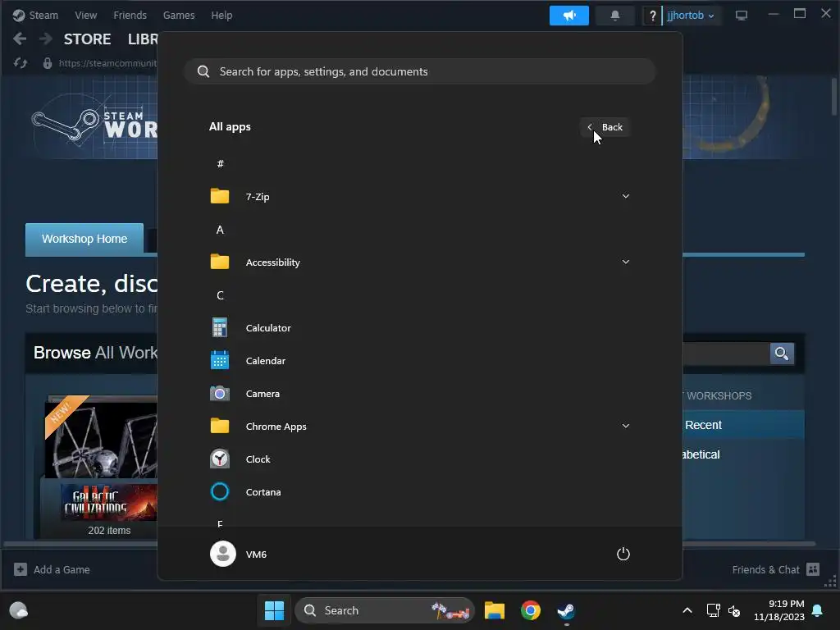The height and width of the screenshot is (630, 840).
Task: Open the clock showing 9:19 PM
Action: point(779,610)
